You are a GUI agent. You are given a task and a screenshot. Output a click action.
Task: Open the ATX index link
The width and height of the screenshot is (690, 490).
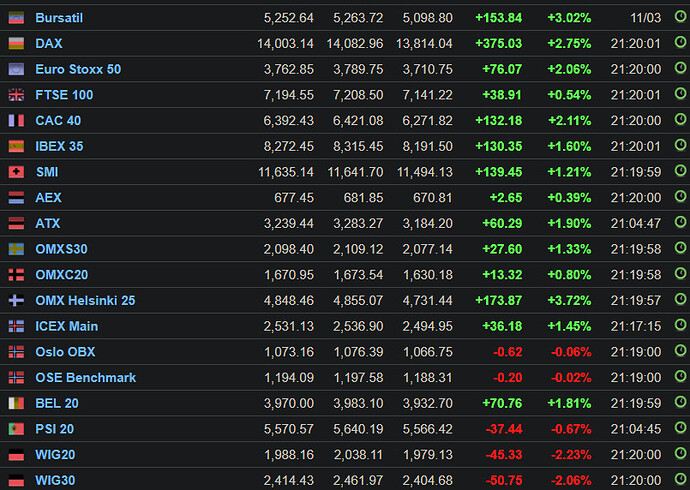point(48,223)
